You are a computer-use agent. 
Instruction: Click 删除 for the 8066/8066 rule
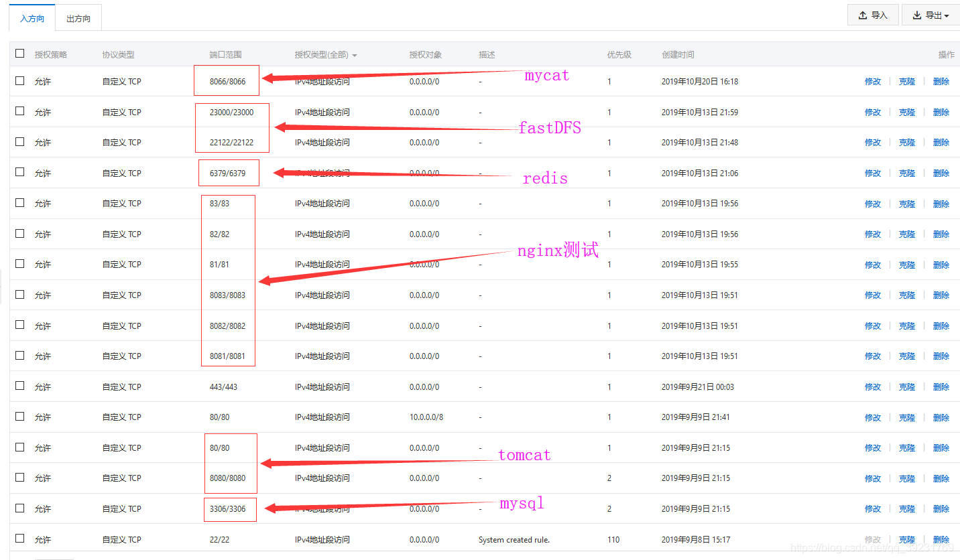click(941, 82)
